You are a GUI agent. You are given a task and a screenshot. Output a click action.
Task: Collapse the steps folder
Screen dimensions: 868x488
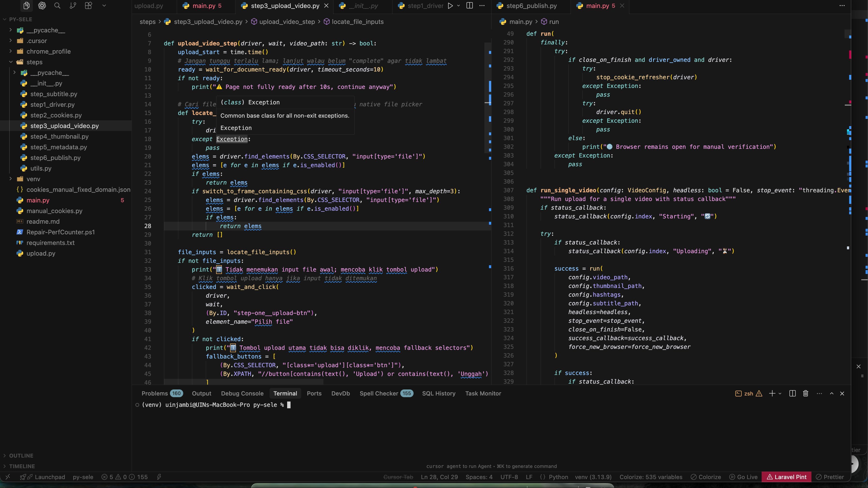[34, 62]
